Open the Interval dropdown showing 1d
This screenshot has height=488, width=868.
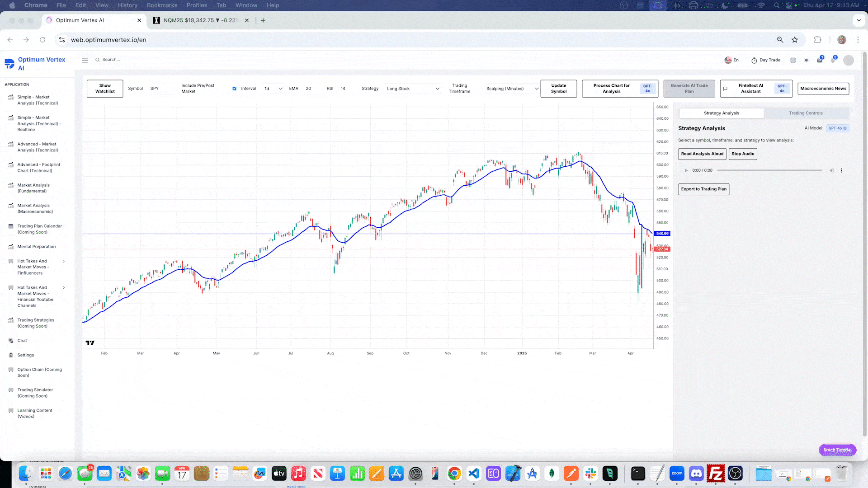[x=274, y=89]
